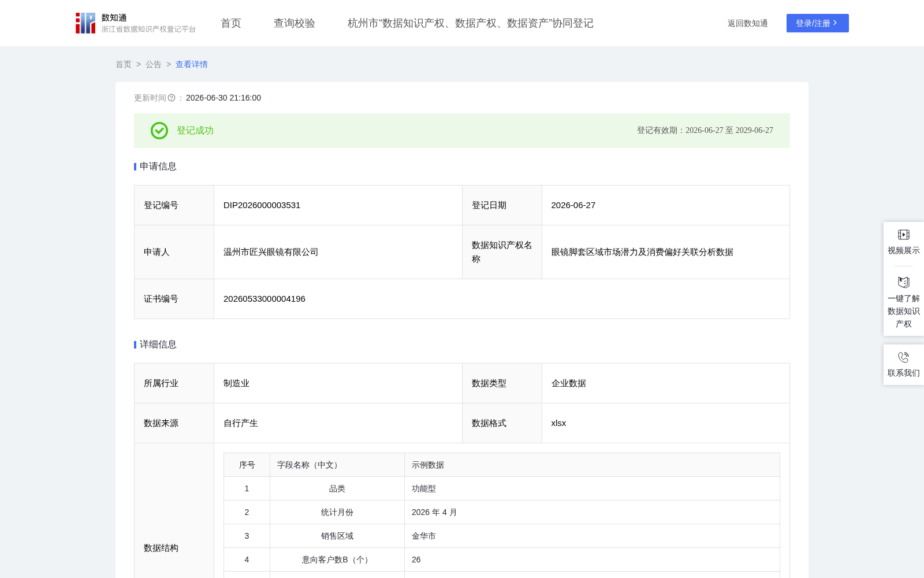This screenshot has height=578, width=924.
Task: Click the 浙江省数据知识产权登记平台 subtitle
Action: (x=148, y=29)
